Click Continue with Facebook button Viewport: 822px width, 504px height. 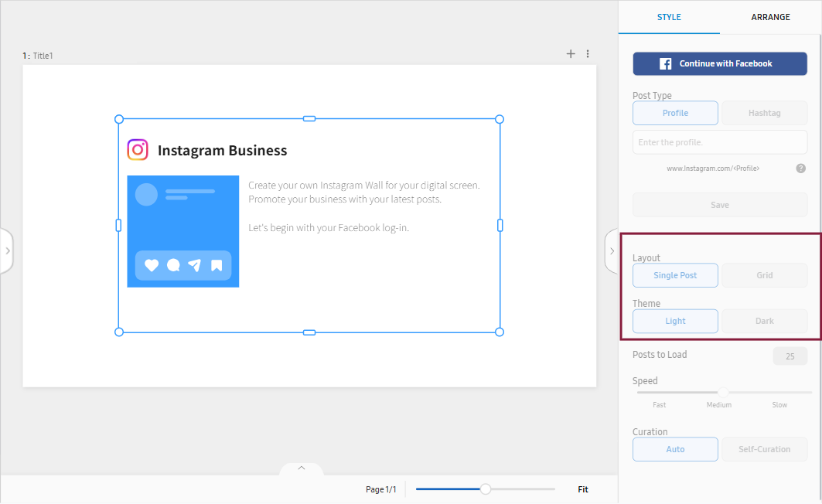[x=720, y=63]
